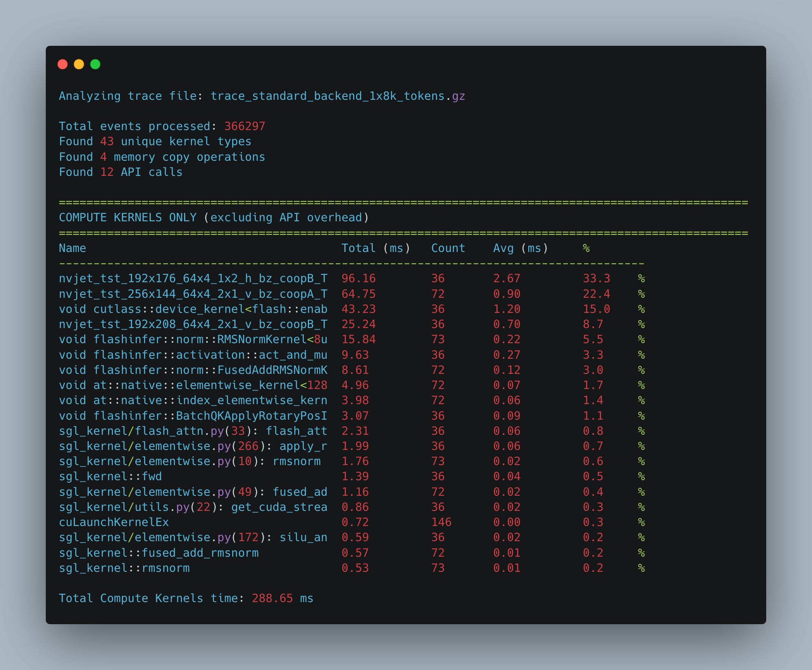Click the total events number 366297
Viewport: 812px width, 670px height.
244,126
